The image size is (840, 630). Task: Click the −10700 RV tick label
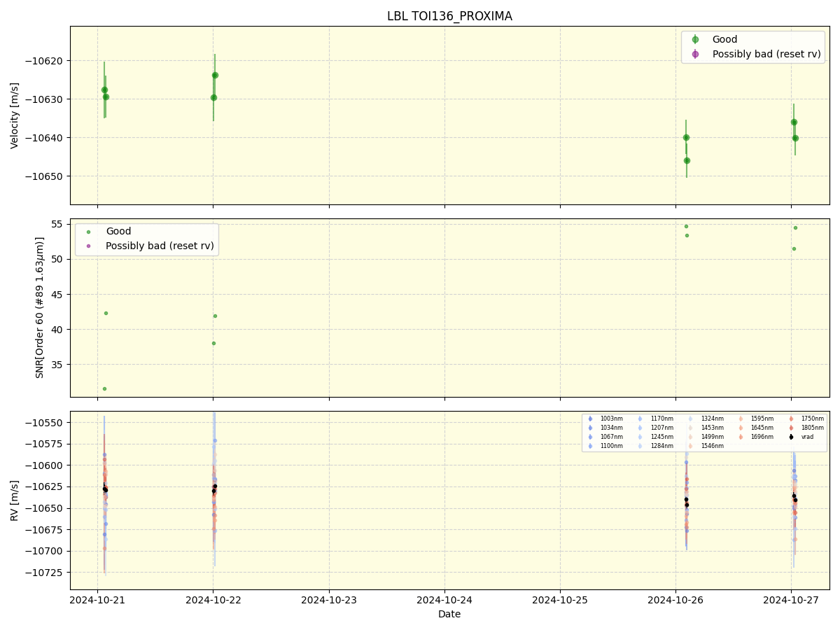pyautogui.click(x=43, y=552)
